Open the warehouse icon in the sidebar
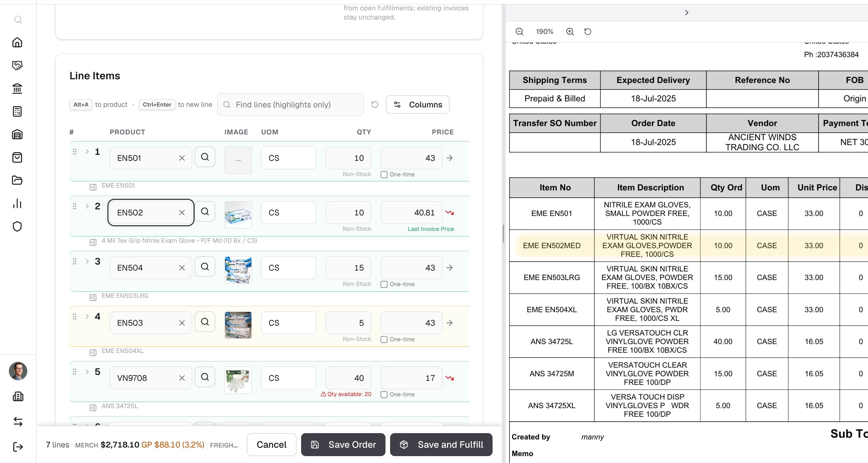The height and width of the screenshot is (463, 868). [17, 134]
